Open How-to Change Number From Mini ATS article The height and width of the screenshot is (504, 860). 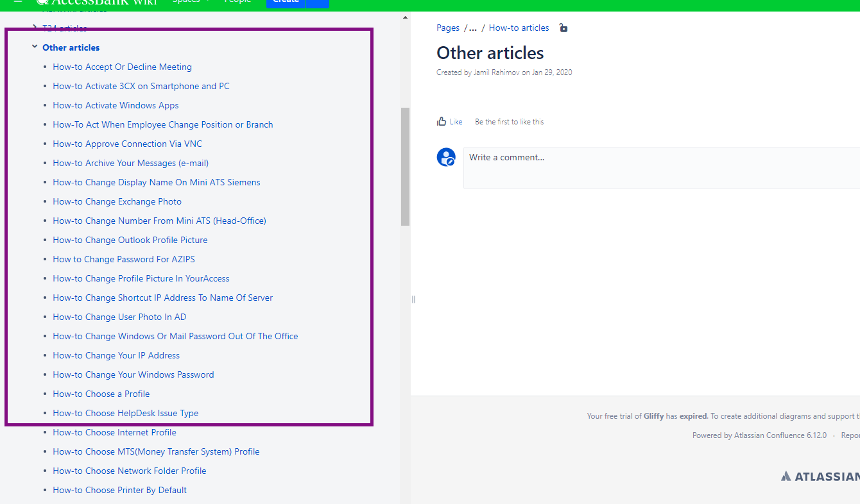pyautogui.click(x=160, y=221)
